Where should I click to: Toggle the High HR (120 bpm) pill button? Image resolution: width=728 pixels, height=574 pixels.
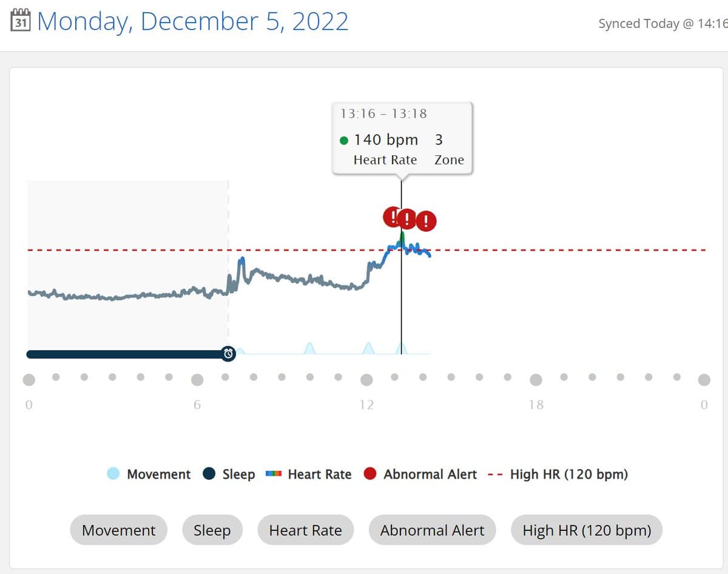(x=586, y=530)
